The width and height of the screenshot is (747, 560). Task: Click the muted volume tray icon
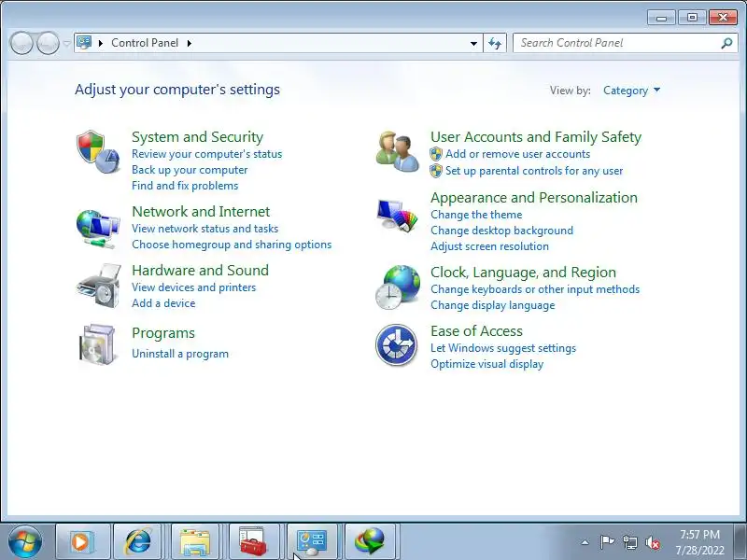coord(652,542)
